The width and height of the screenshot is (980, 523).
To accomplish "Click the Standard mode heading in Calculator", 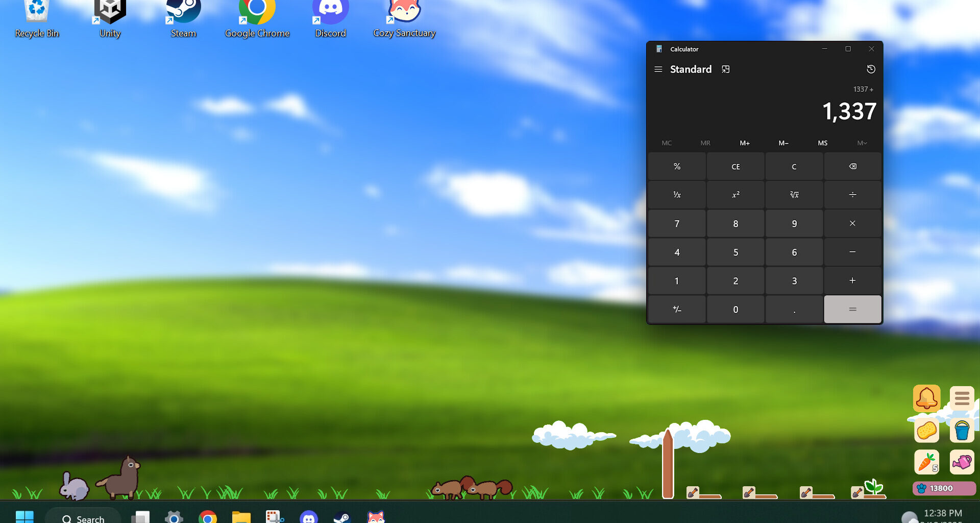I will coord(691,69).
